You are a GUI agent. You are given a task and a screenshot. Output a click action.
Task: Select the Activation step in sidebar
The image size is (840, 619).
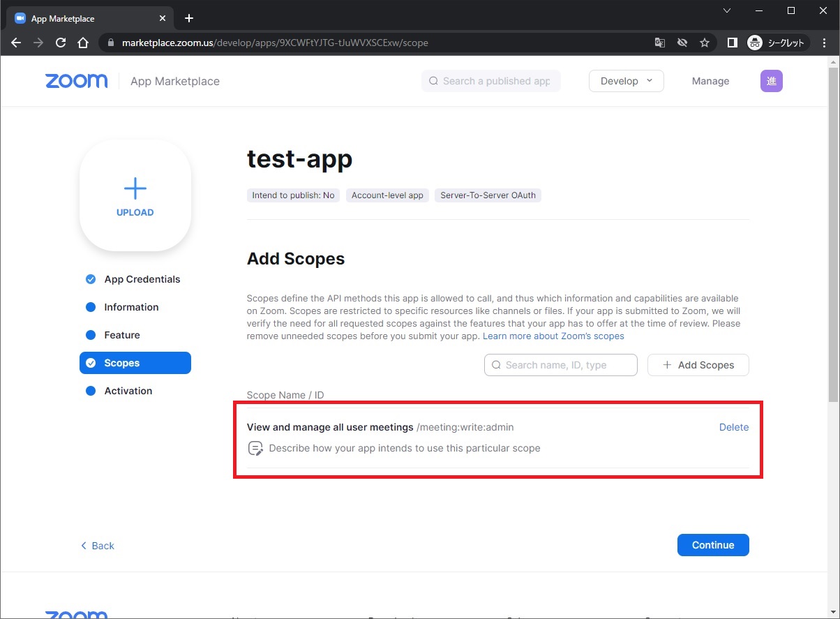coord(128,391)
